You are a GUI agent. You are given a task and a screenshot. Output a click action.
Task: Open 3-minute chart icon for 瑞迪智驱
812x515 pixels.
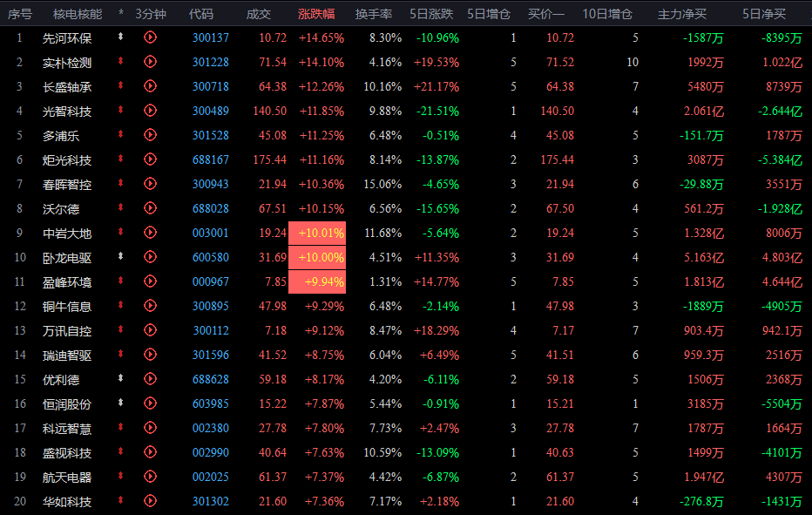[150, 355]
